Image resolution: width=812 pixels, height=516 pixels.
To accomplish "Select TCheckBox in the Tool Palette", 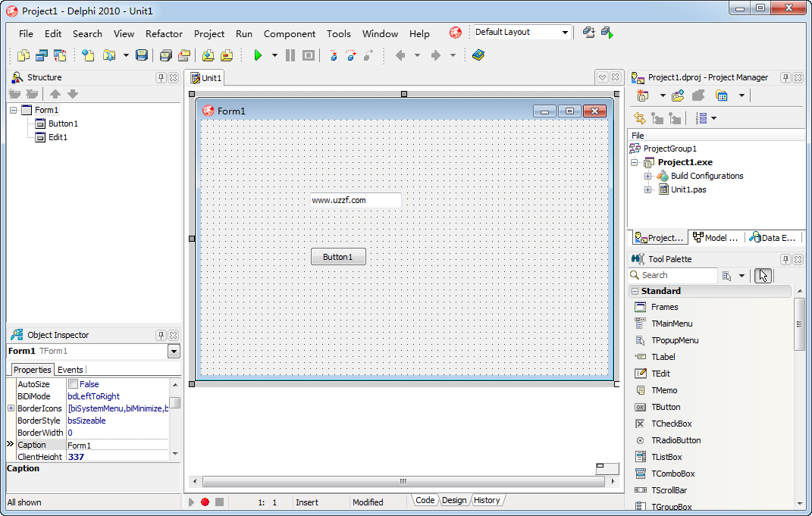I will click(672, 424).
